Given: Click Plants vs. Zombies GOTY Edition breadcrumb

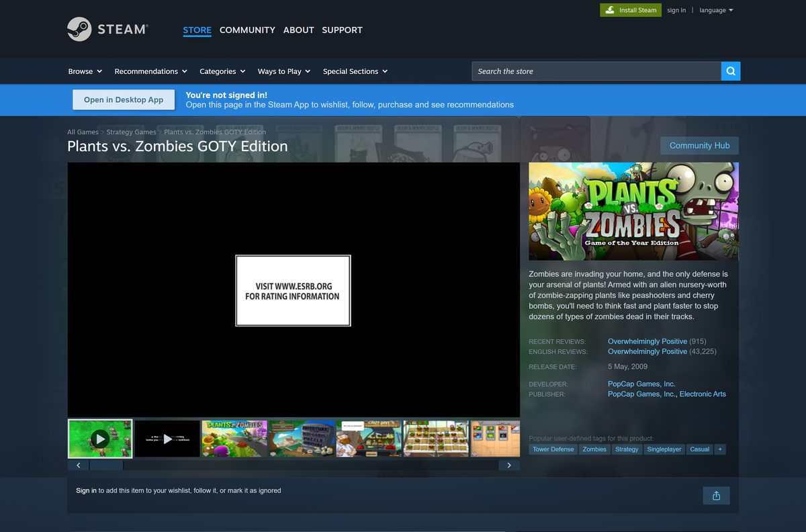Looking at the screenshot, I should [x=215, y=132].
